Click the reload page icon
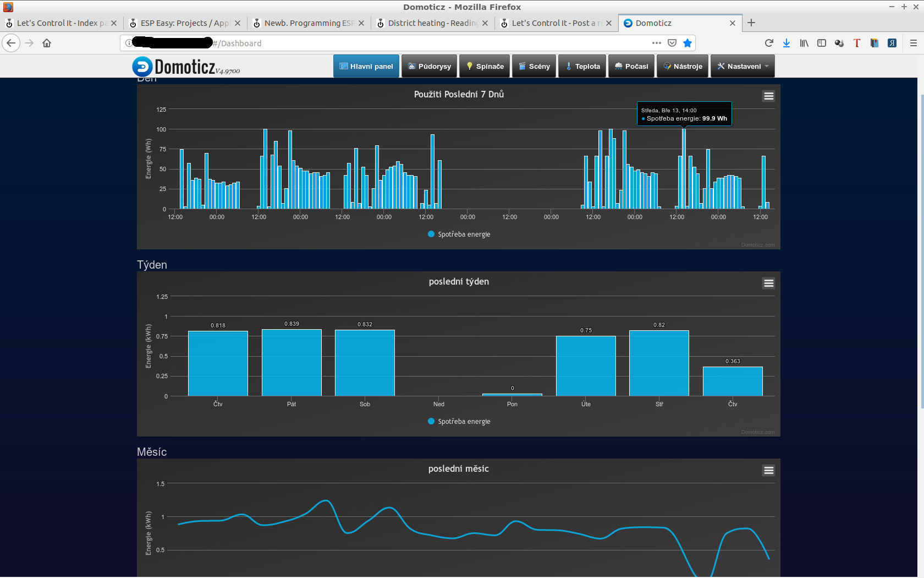Viewport: 924px width, 578px height. click(x=769, y=43)
